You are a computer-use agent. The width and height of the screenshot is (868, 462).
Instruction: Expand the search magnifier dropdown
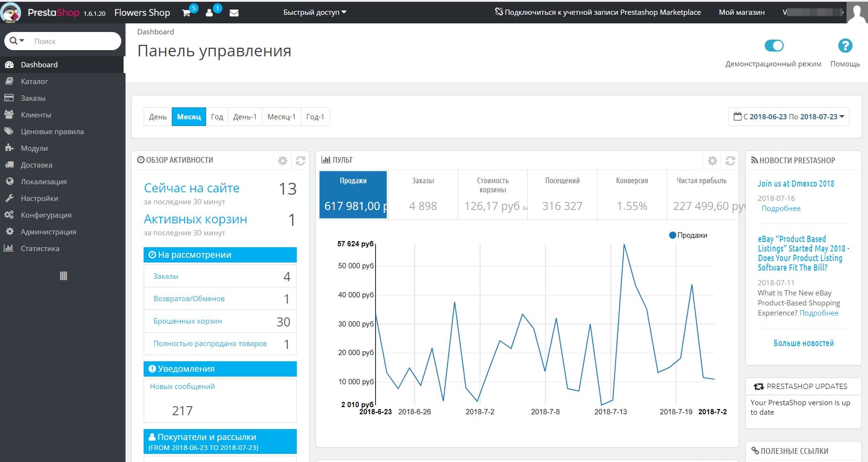click(17, 41)
